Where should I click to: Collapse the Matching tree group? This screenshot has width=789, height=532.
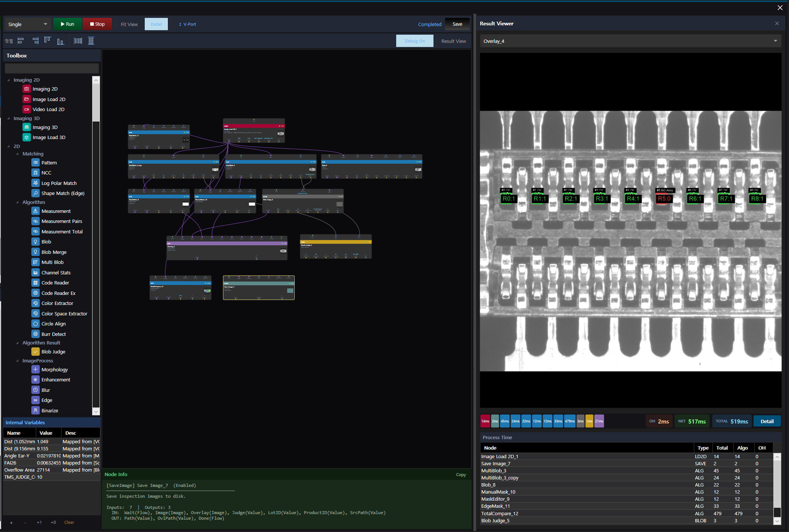coord(18,154)
